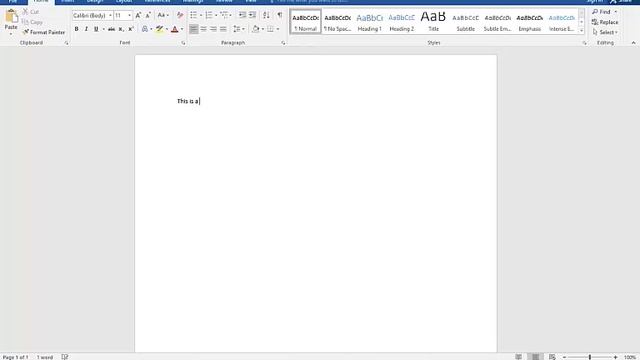The height and width of the screenshot is (360, 640).
Task: Expand the Styles gallery More arrow
Action: pyautogui.click(x=581, y=31)
